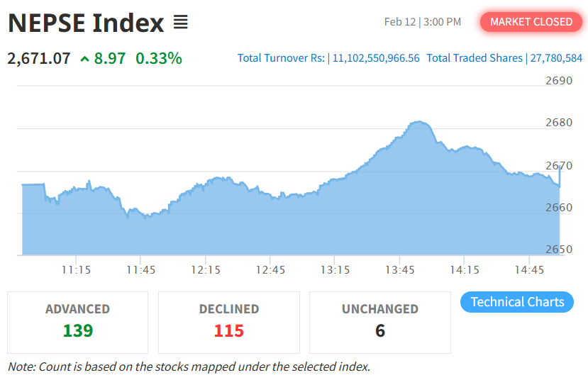Click the 2680 price axis label
This screenshot has height=380, width=588.
tap(558, 123)
